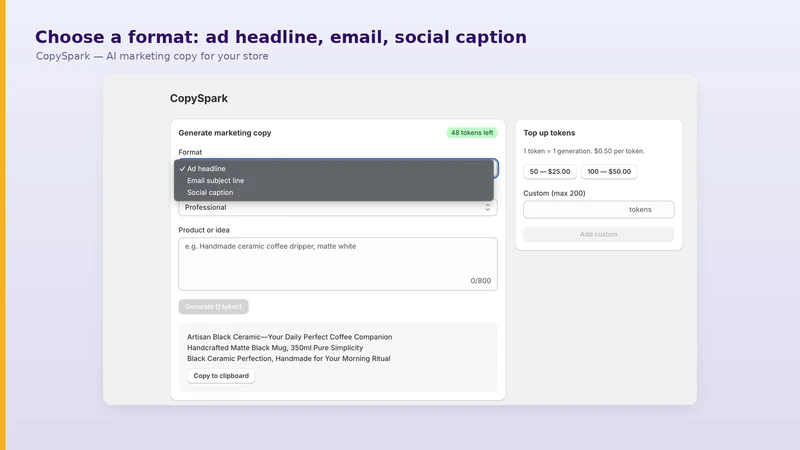
Task: Click the Format field label
Action: pos(190,152)
